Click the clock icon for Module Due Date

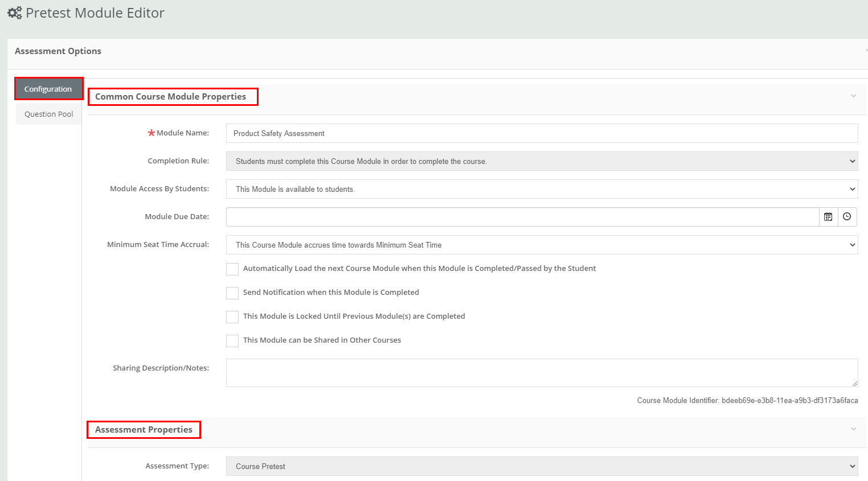coord(847,217)
